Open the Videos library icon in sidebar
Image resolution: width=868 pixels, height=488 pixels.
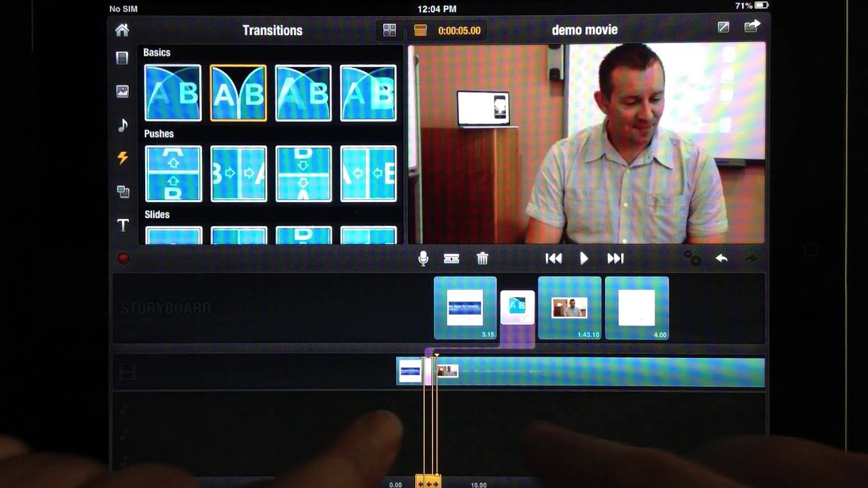(x=122, y=58)
